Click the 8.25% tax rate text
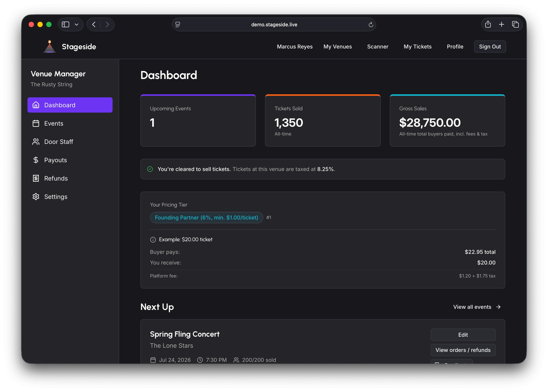This screenshot has height=392, width=548. click(x=325, y=169)
